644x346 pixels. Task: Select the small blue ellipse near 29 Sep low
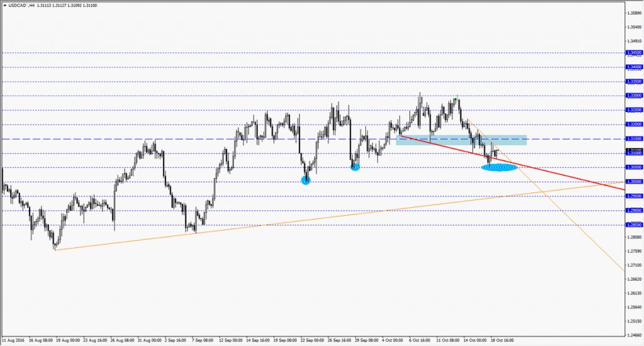click(355, 167)
